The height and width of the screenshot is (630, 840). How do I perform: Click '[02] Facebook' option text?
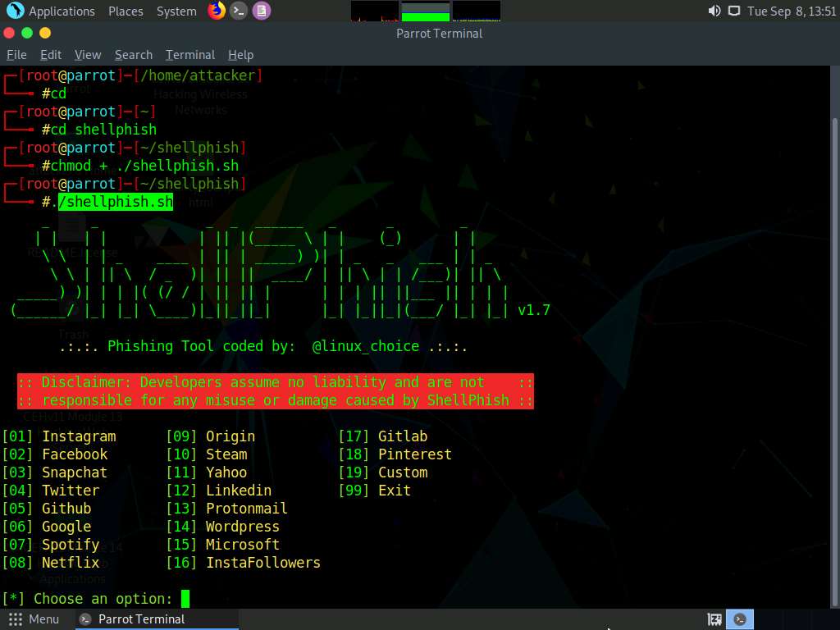pyautogui.click(x=55, y=454)
